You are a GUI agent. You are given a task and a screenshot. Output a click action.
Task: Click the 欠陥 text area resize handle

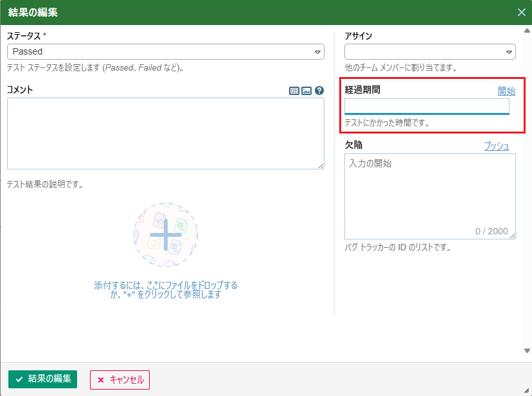point(513,236)
